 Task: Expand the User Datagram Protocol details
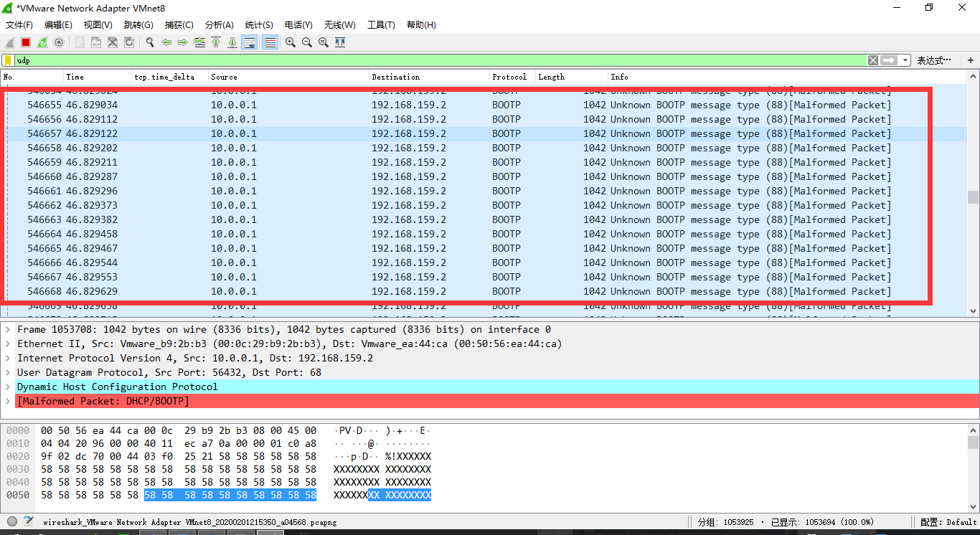[x=7, y=372]
